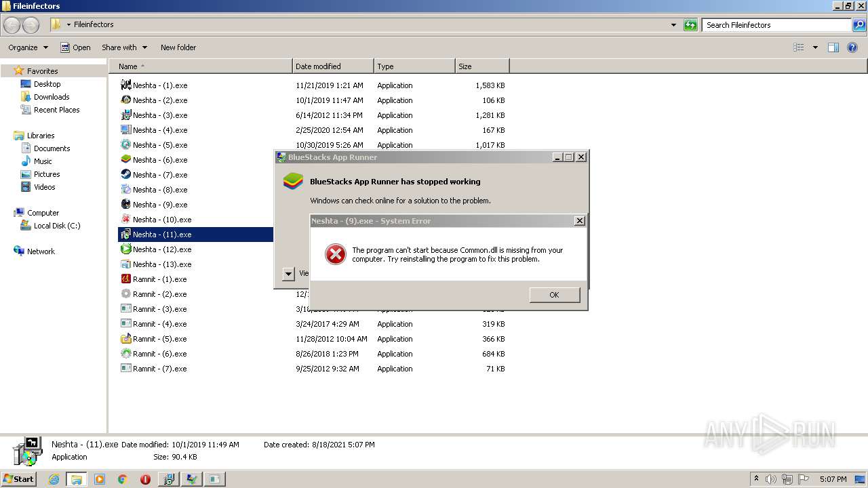Click the green refresh button in address bar

(x=690, y=25)
